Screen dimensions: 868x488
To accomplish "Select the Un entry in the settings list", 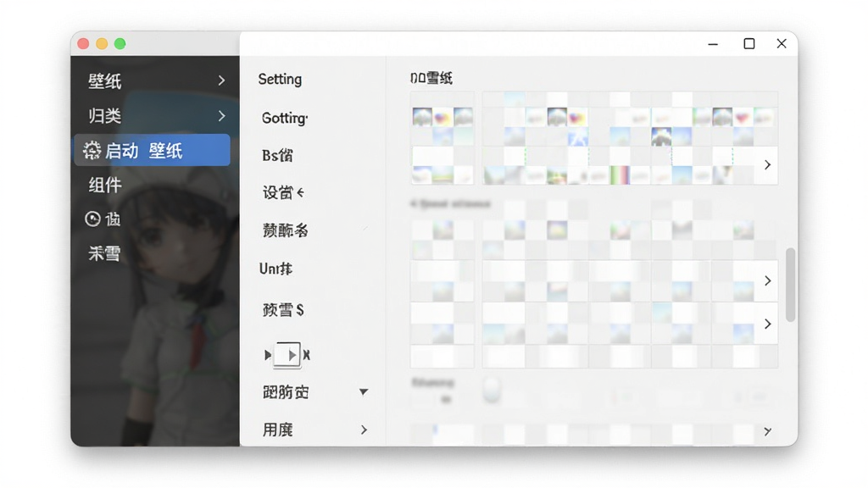I will click(x=275, y=269).
